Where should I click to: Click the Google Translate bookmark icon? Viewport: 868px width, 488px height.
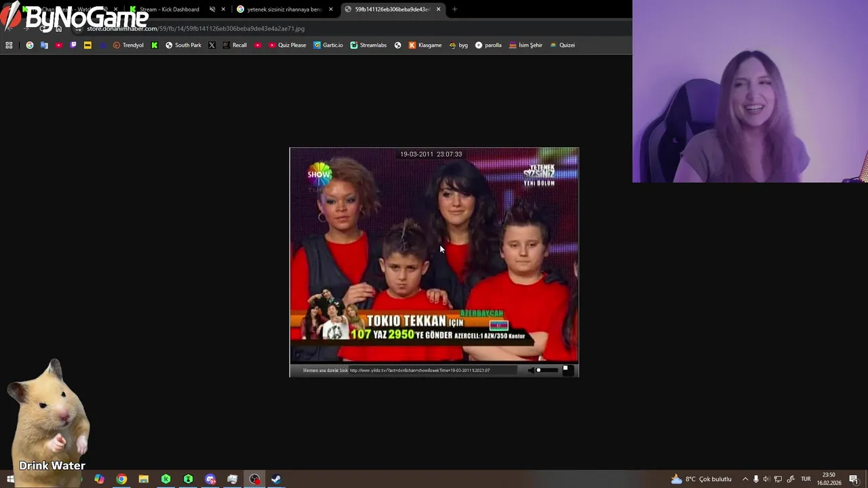click(44, 45)
